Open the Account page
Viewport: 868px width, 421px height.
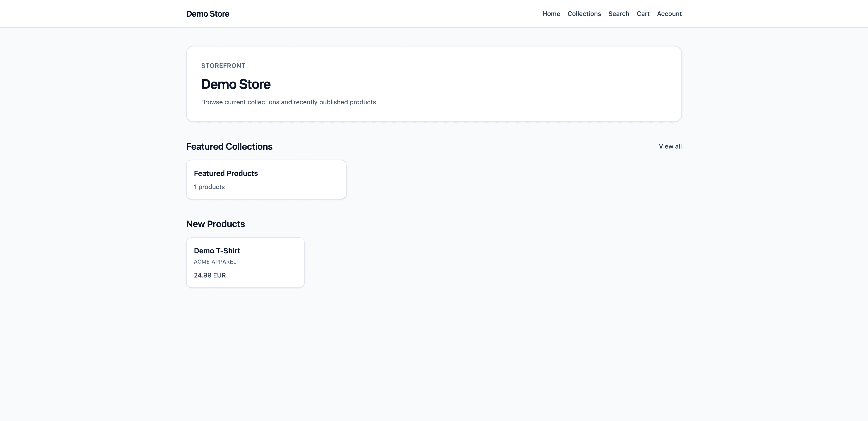(x=669, y=13)
